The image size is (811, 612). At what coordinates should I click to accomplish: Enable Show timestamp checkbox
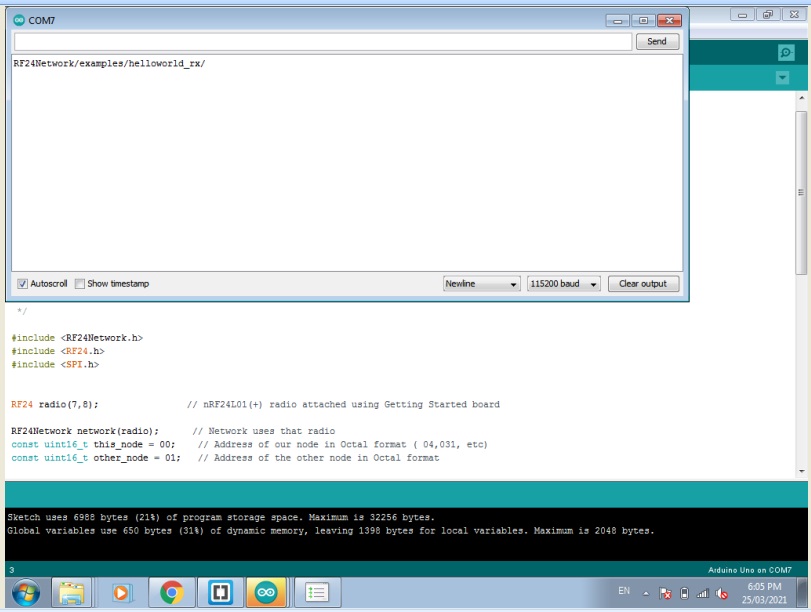pyautogui.click(x=80, y=283)
